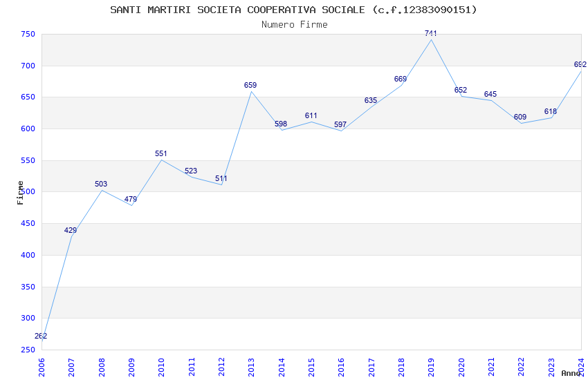Click the 511 data label for 2012
Image resolution: width=588 pixels, height=380 pixels.
click(221, 178)
